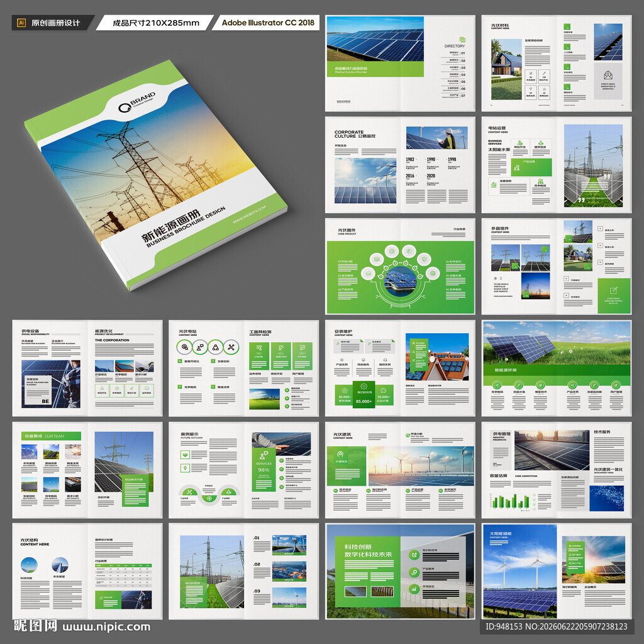The image size is (644, 644).
Task: Click the 案例展示 spread heading
Action: (x=189, y=434)
